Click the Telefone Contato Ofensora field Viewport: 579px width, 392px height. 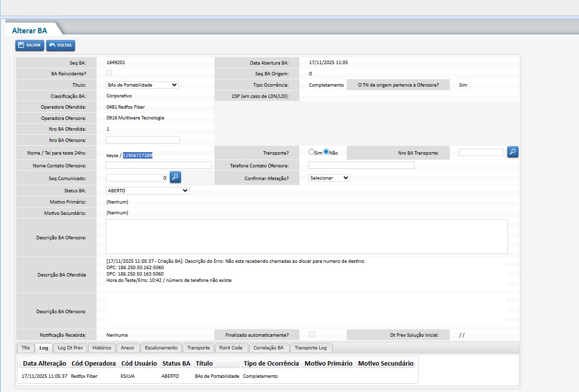(x=361, y=165)
